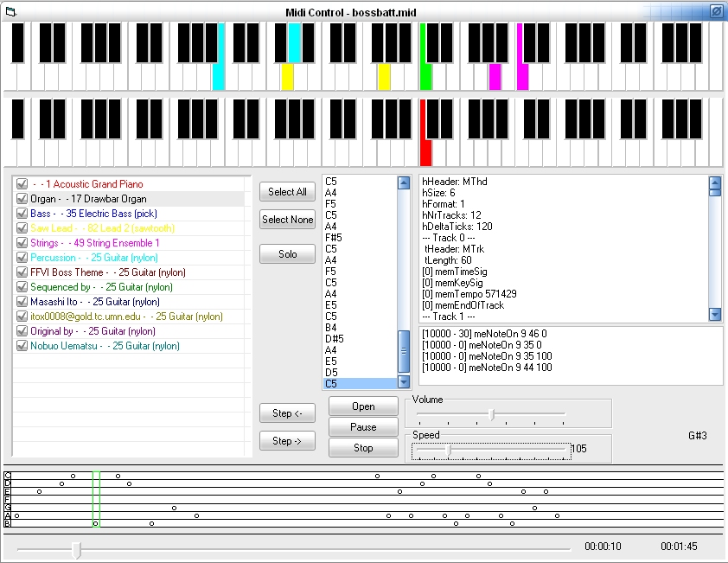728x563 pixels.
Task: Toggle the Organ Drawbar Organ track checkbox
Action: pyautogui.click(x=22, y=199)
